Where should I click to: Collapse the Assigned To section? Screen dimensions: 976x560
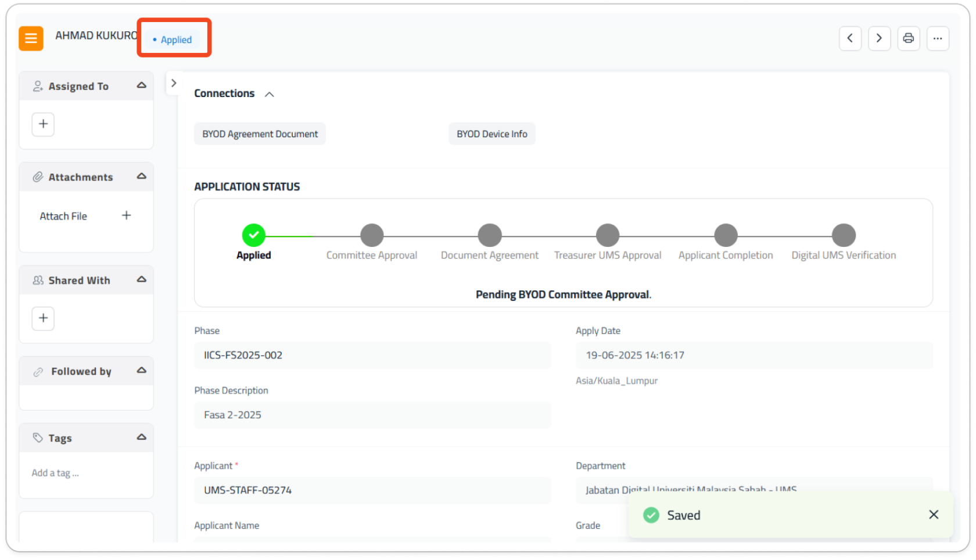pyautogui.click(x=141, y=85)
